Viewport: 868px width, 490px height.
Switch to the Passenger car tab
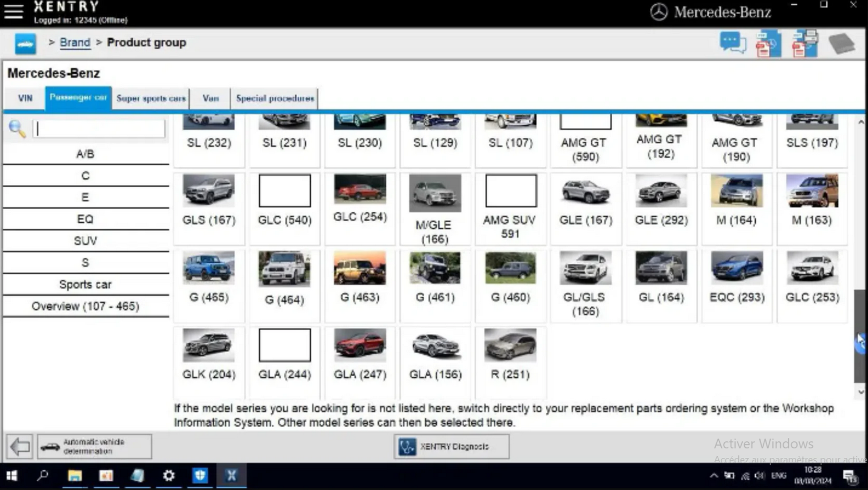click(x=78, y=98)
